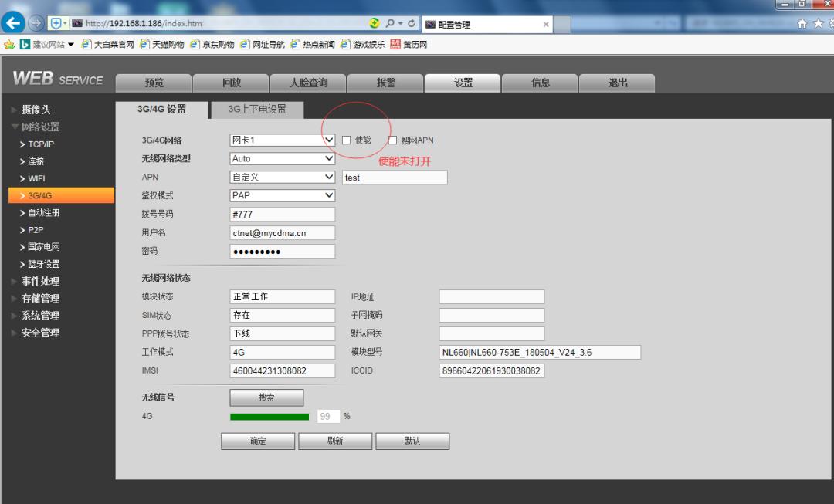Open the 京东购物 bookmark
The width and height of the screenshot is (834, 504).
212,45
